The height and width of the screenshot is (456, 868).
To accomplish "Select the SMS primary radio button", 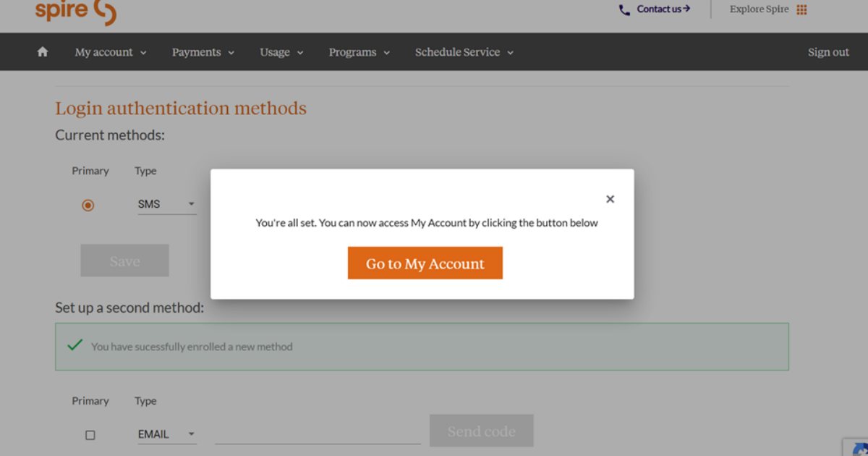I will [88, 206].
